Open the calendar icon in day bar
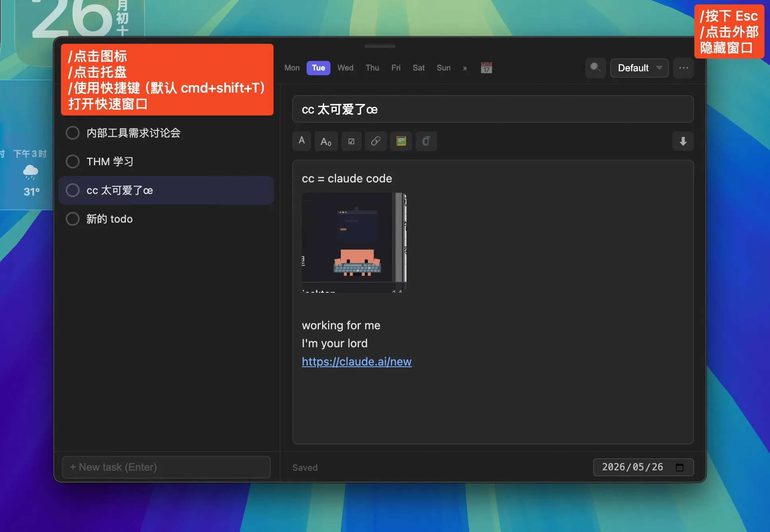Image resolution: width=770 pixels, height=532 pixels. [x=486, y=68]
